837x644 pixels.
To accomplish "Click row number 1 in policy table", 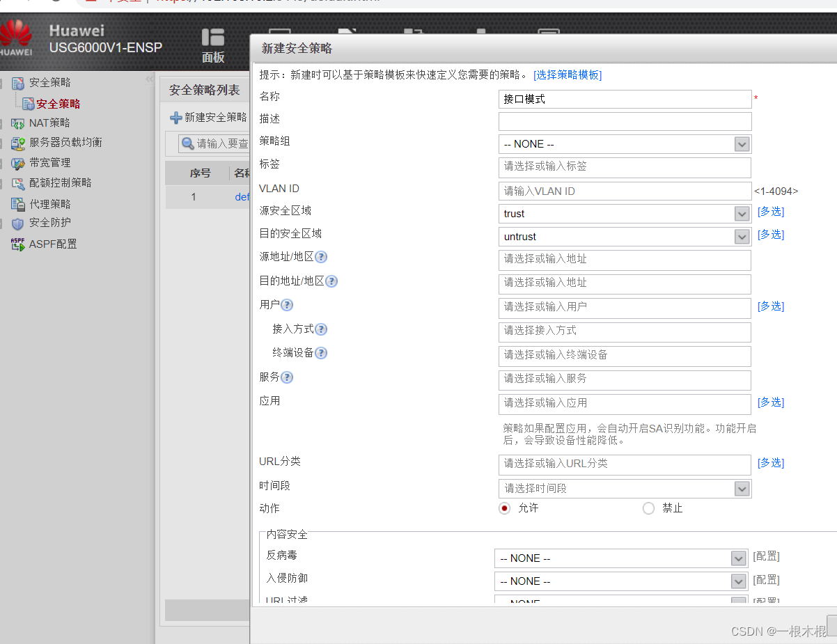I will [x=194, y=197].
